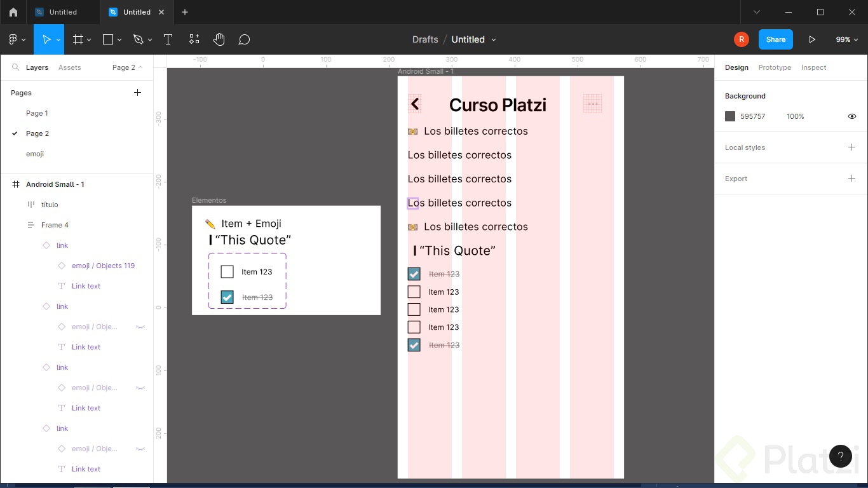Click the Share button
The width and height of the screenshot is (868, 488).
pyautogui.click(x=775, y=39)
